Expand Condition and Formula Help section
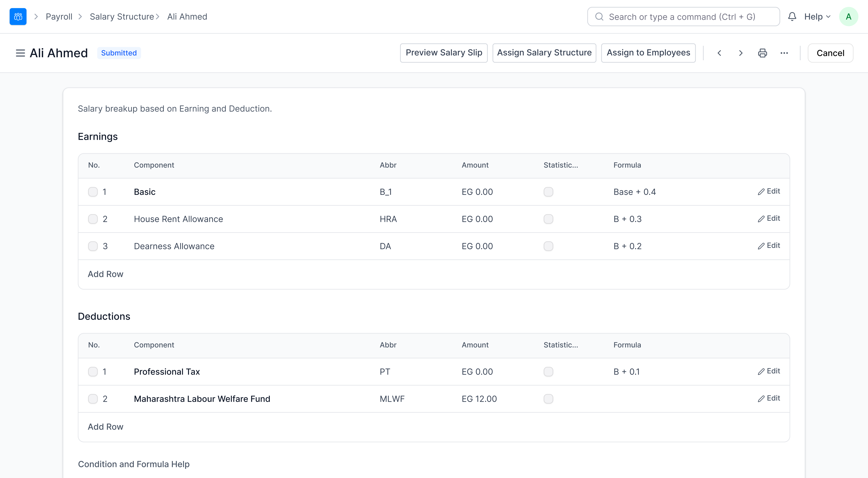868x478 pixels. (x=134, y=464)
